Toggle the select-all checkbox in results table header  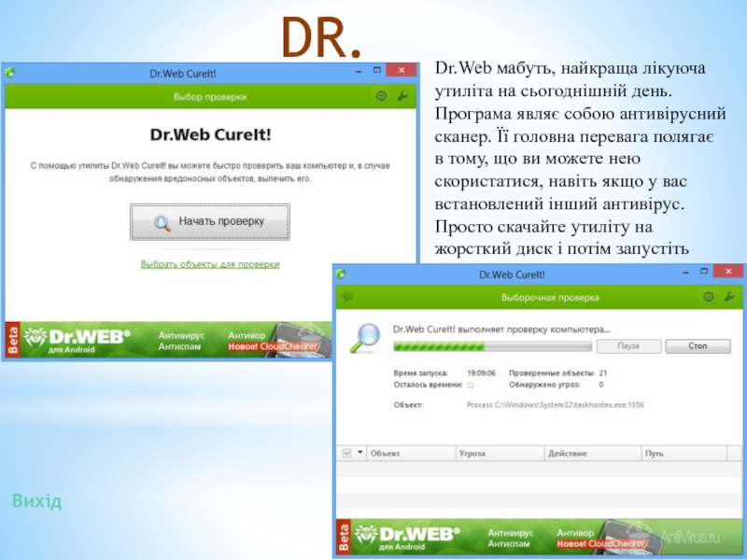point(346,454)
